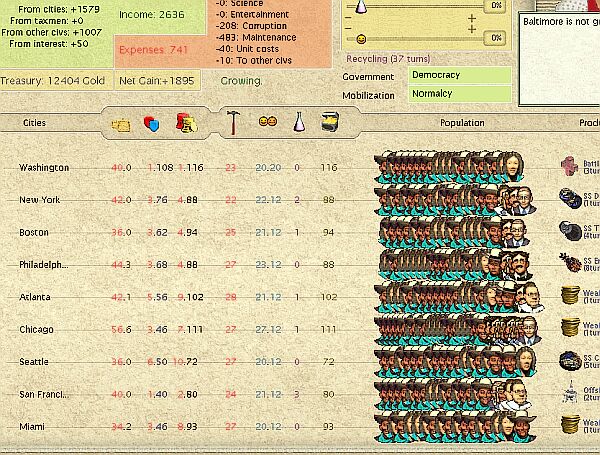Click the Recycling research progress text

tap(390, 58)
